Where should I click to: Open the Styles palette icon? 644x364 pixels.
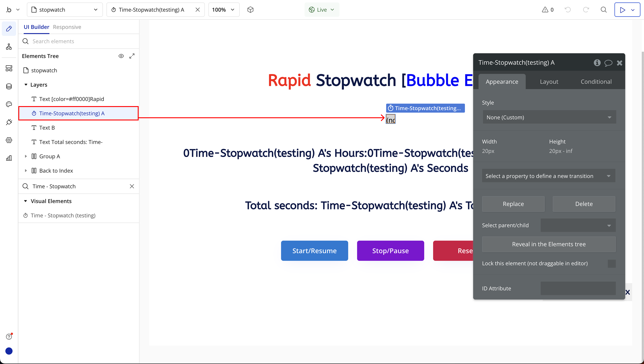click(x=9, y=104)
